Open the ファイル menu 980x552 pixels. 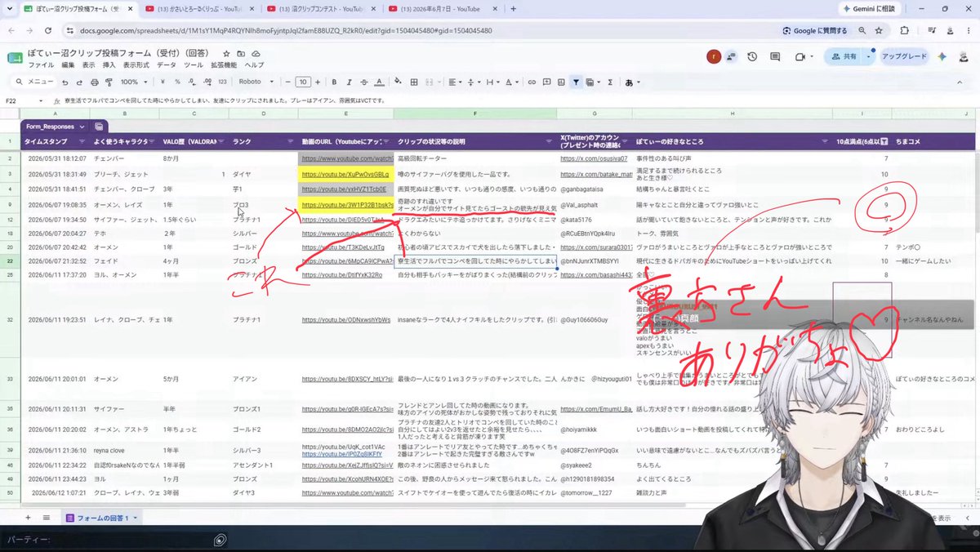pyautogui.click(x=41, y=65)
